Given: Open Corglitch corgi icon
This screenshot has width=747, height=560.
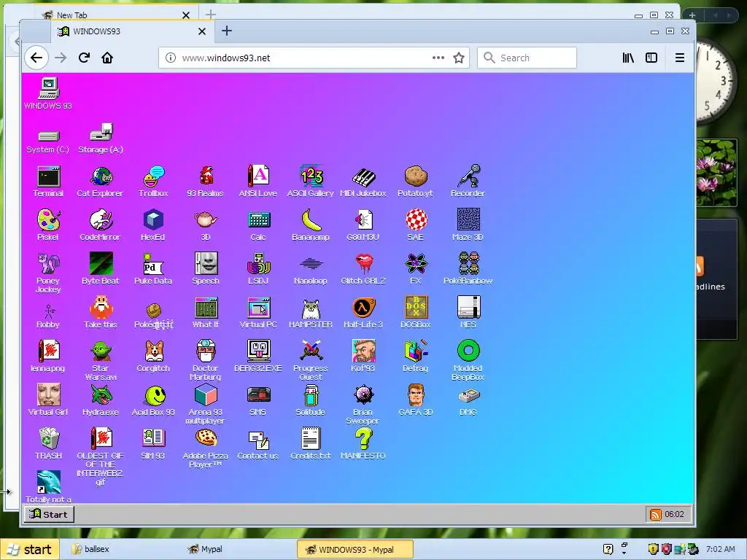Looking at the screenshot, I should 153,356.
